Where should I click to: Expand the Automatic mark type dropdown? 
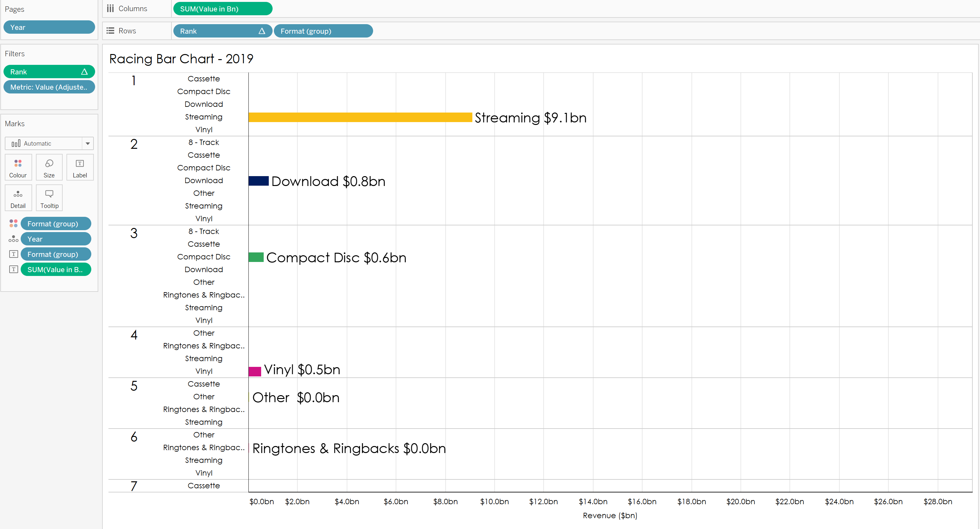(87, 143)
